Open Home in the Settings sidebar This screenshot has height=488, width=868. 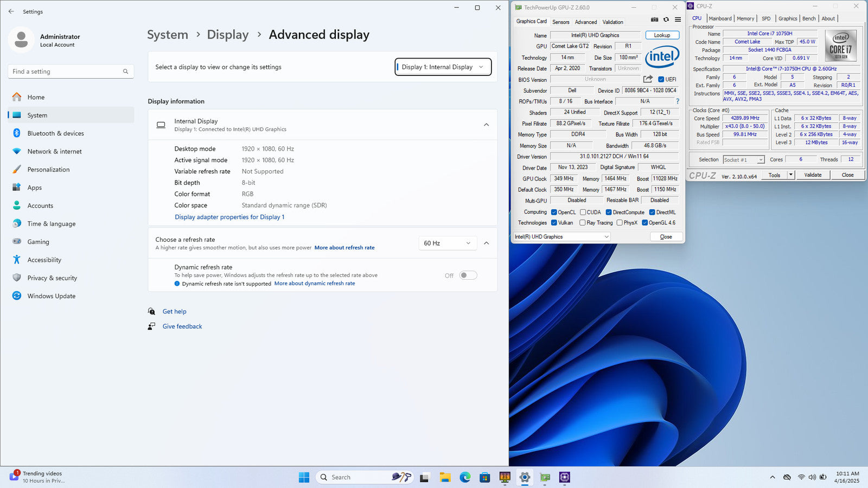[x=71, y=97]
